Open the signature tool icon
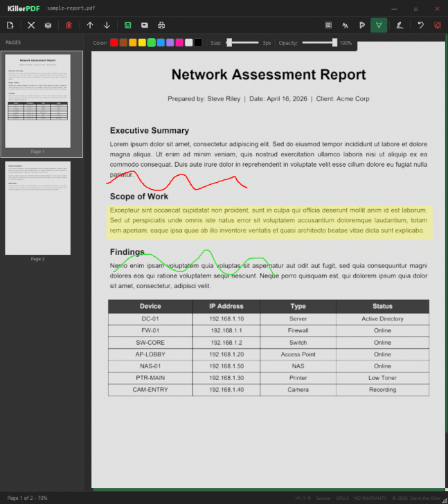This screenshot has width=448, height=504. point(400,26)
